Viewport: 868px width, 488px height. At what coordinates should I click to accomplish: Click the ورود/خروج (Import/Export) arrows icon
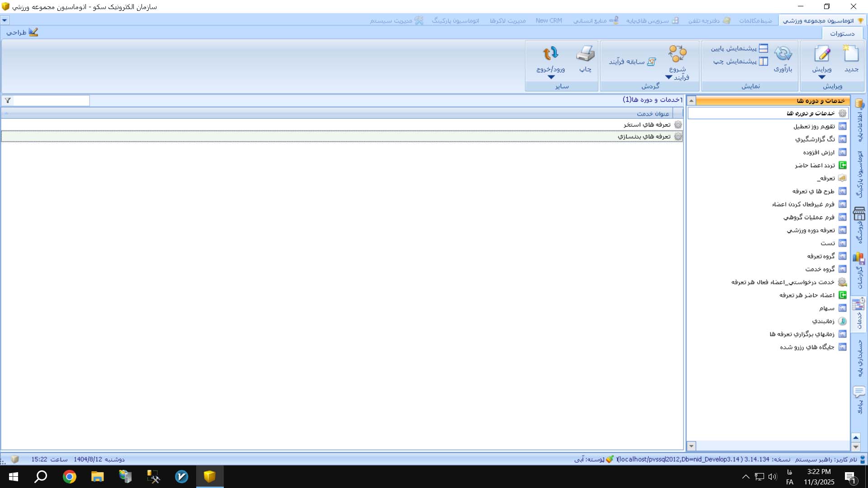coord(551,54)
